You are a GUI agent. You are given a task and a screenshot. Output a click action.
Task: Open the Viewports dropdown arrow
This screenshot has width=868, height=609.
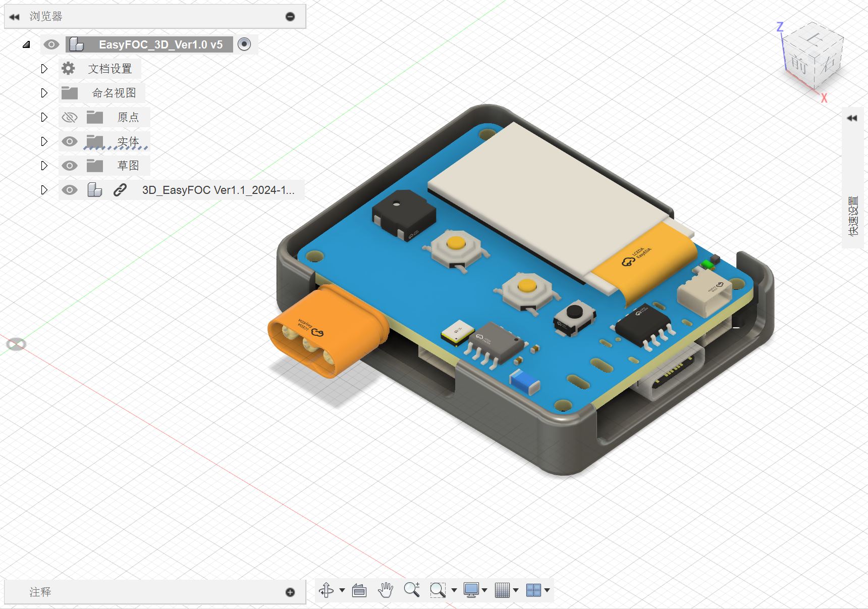click(x=547, y=590)
